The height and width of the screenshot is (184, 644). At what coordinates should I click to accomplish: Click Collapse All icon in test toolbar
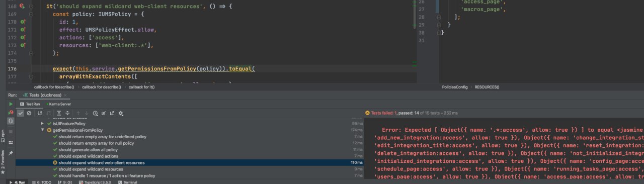[x=67, y=113]
